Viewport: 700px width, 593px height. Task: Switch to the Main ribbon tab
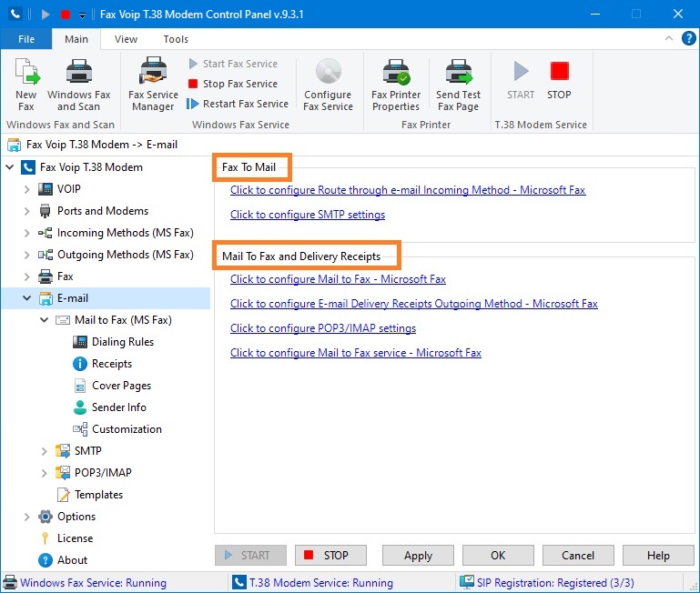(76, 39)
